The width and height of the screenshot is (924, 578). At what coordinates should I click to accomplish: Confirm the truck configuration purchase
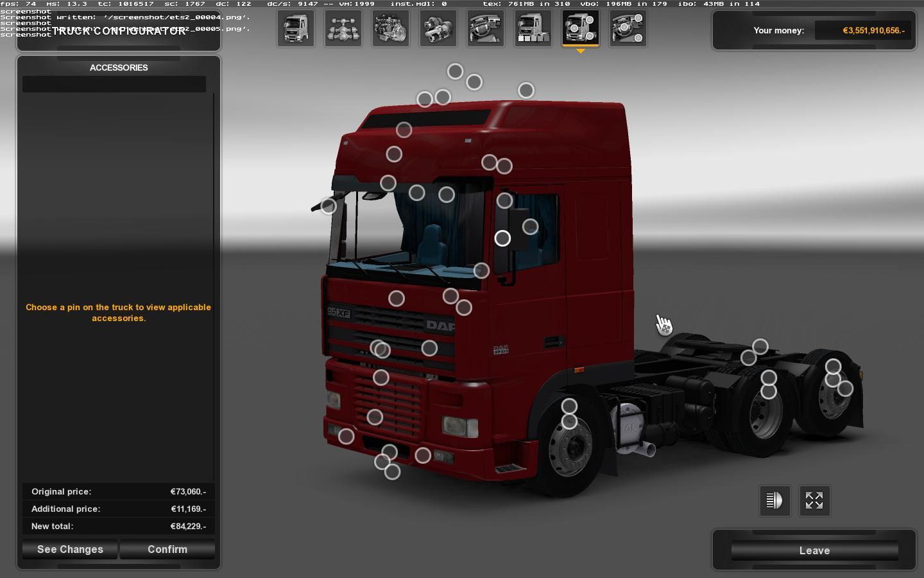point(167,549)
